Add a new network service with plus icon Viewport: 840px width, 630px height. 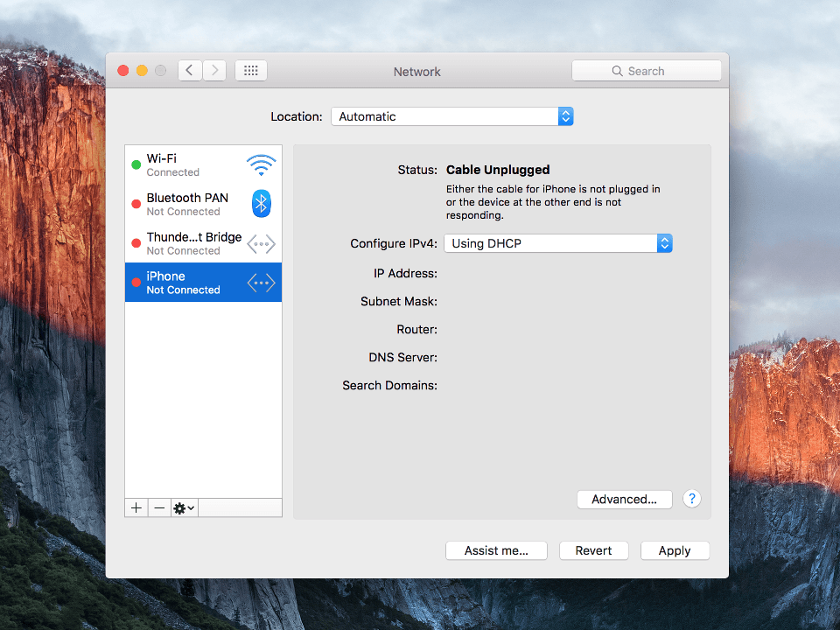click(x=136, y=507)
